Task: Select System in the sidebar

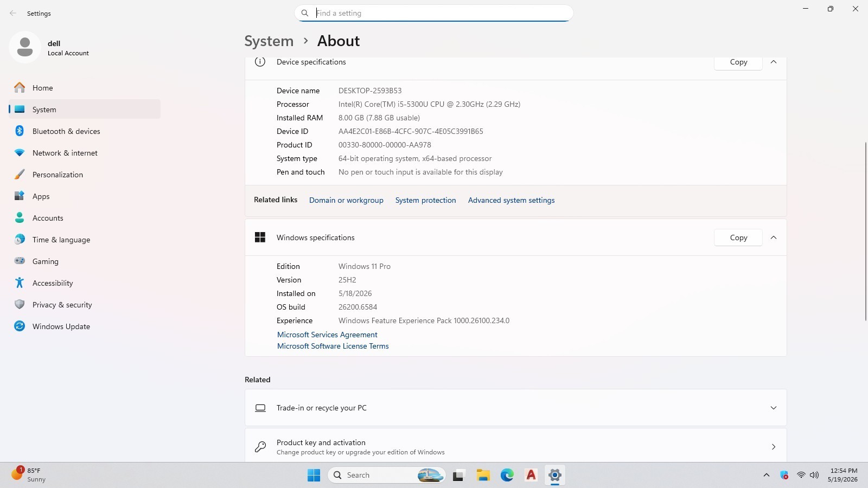Action: tap(85, 109)
